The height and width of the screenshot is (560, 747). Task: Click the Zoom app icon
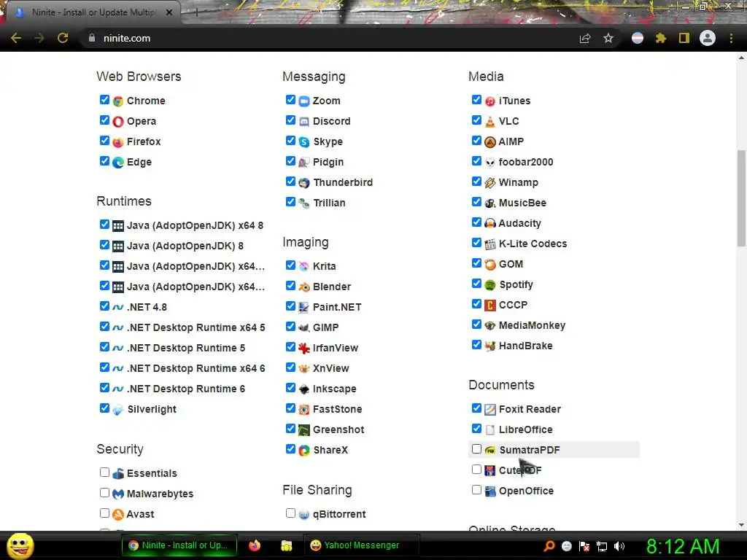(x=304, y=101)
